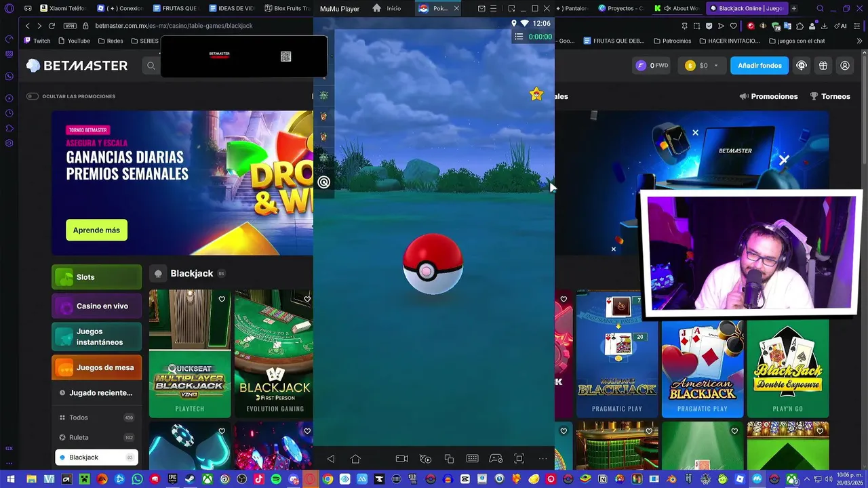Open the Redes bookmarks folder
Viewport: 868px width, 488px height.
111,41
